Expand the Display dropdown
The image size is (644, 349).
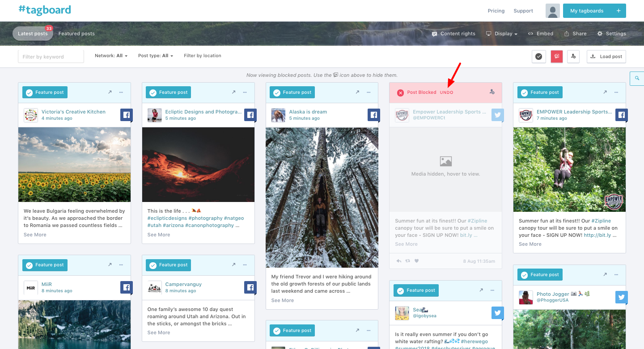[x=502, y=34]
